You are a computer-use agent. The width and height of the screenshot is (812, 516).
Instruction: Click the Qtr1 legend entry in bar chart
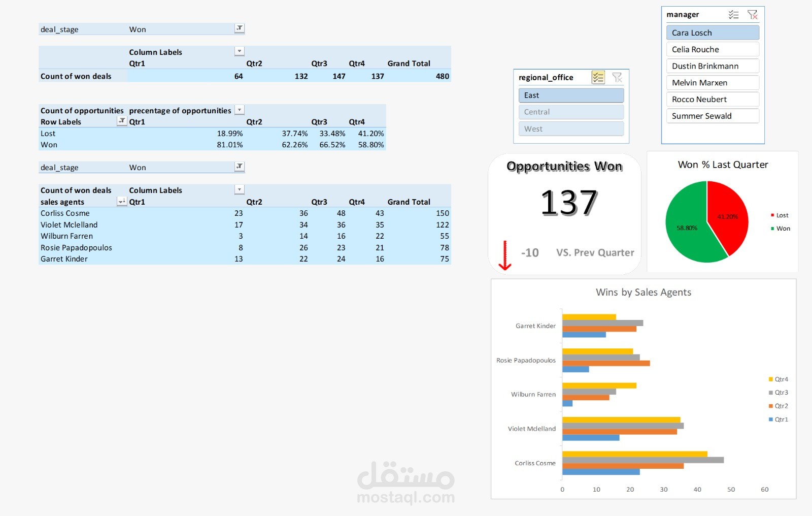tap(779, 420)
